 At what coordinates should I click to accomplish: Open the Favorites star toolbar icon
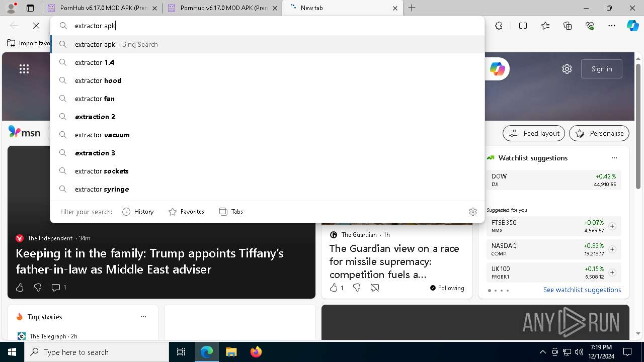pyautogui.click(x=545, y=26)
